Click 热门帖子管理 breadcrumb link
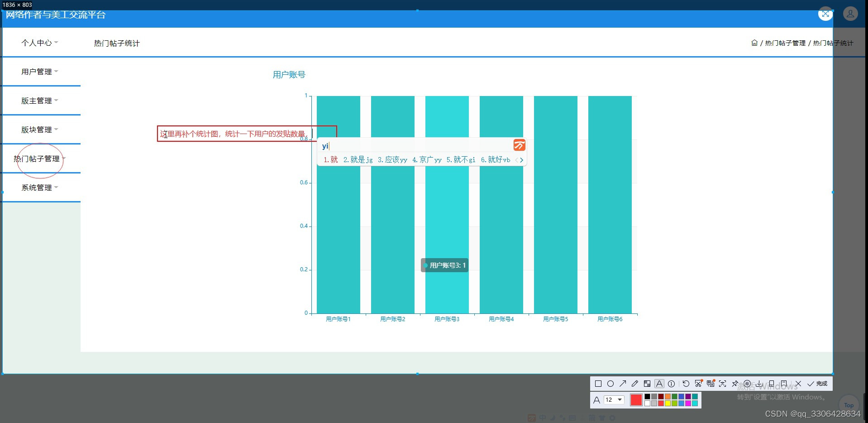868x423 pixels. 785,43
